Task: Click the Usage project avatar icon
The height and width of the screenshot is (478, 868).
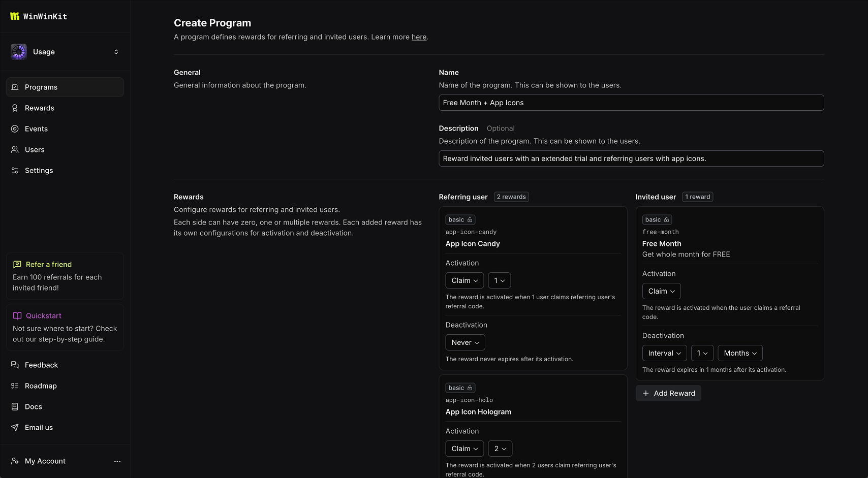Action: (19, 52)
